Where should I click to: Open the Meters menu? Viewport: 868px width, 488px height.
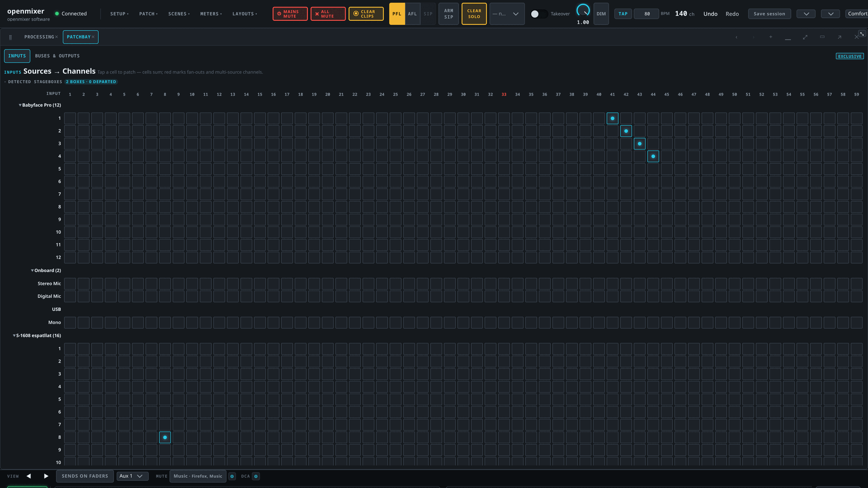tap(211, 14)
